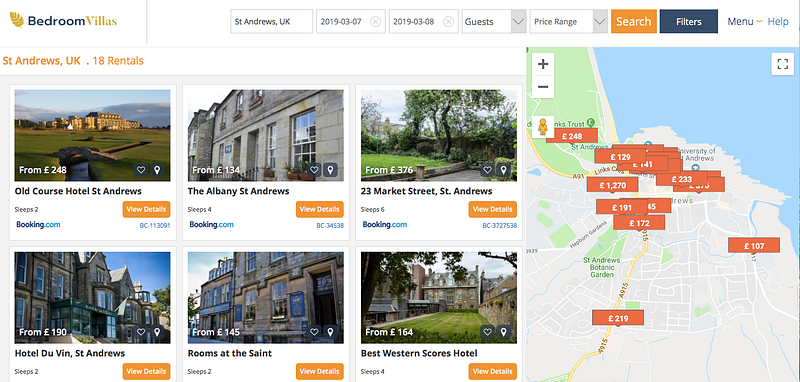
Task: Open Old Course Hotel photo
Action: tap(92, 135)
